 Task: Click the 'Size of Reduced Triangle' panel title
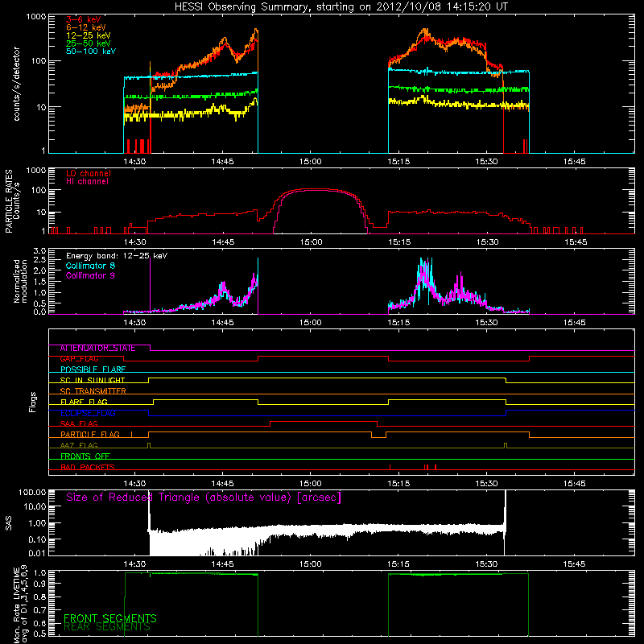click(x=204, y=497)
